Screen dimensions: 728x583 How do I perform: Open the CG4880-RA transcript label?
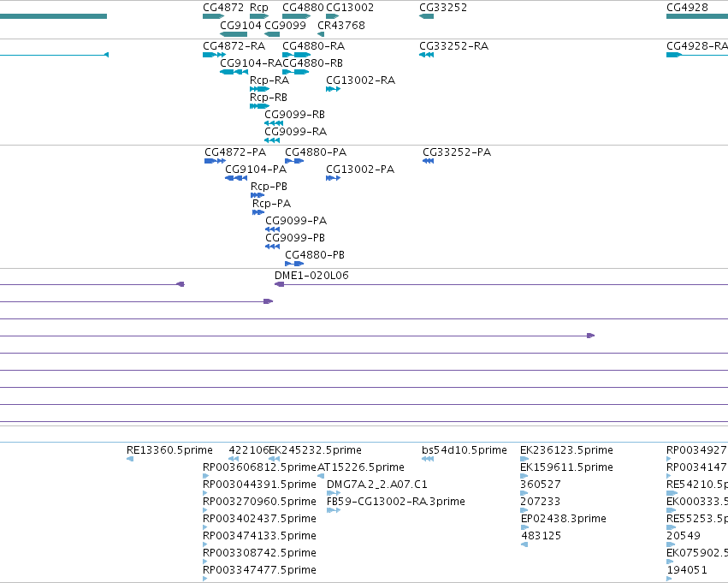click(313, 46)
